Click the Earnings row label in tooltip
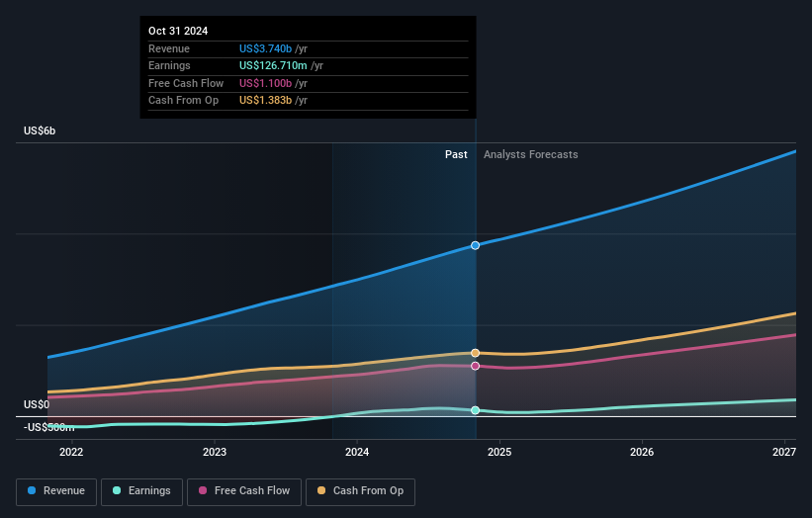This screenshot has height=518, width=812. coord(169,65)
